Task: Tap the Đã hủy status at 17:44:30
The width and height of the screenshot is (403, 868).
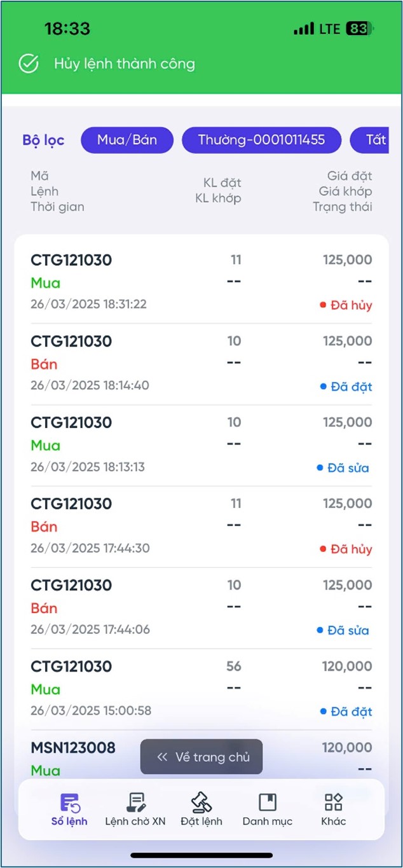Action: coord(351,549)
